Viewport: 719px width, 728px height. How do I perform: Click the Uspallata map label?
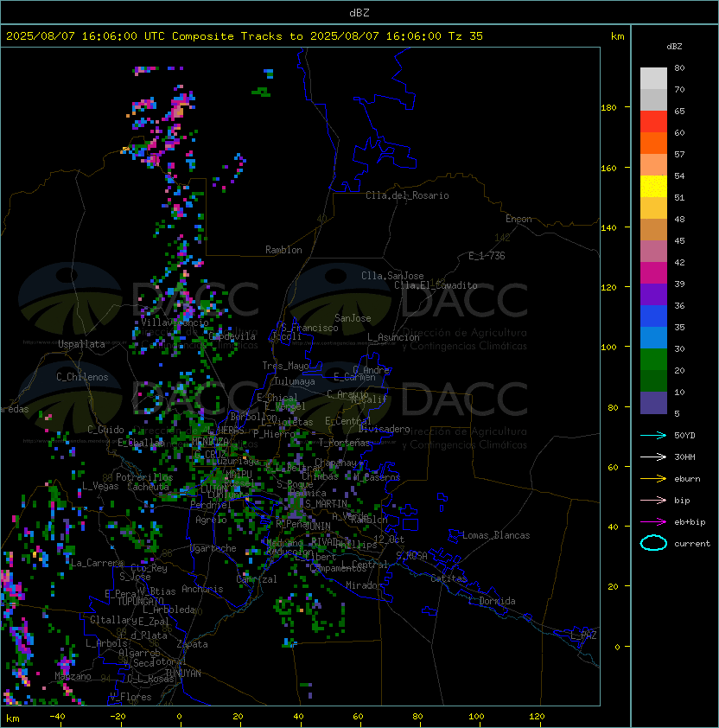(x=81, y=344)
